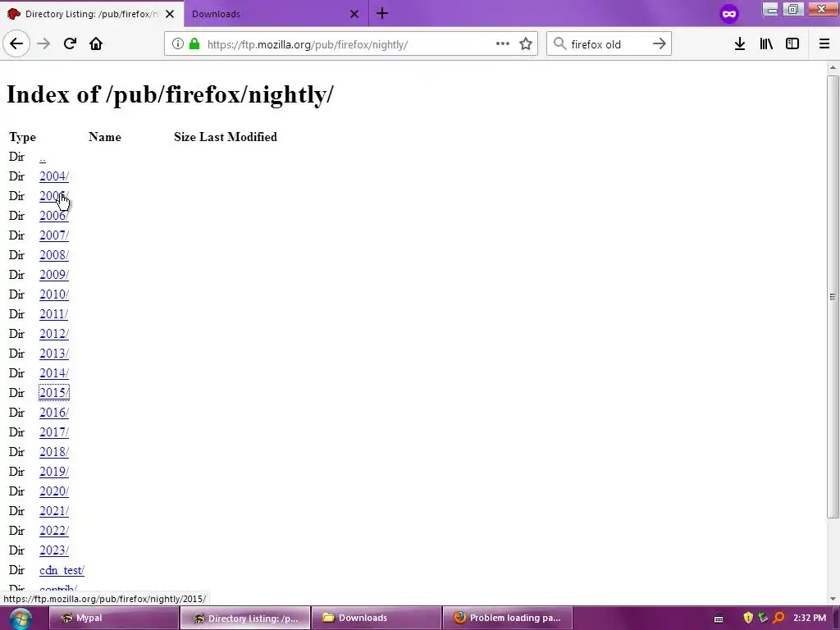The image size is (840, 630).
Task: Reload the current page
Action: tap(70, 44)
